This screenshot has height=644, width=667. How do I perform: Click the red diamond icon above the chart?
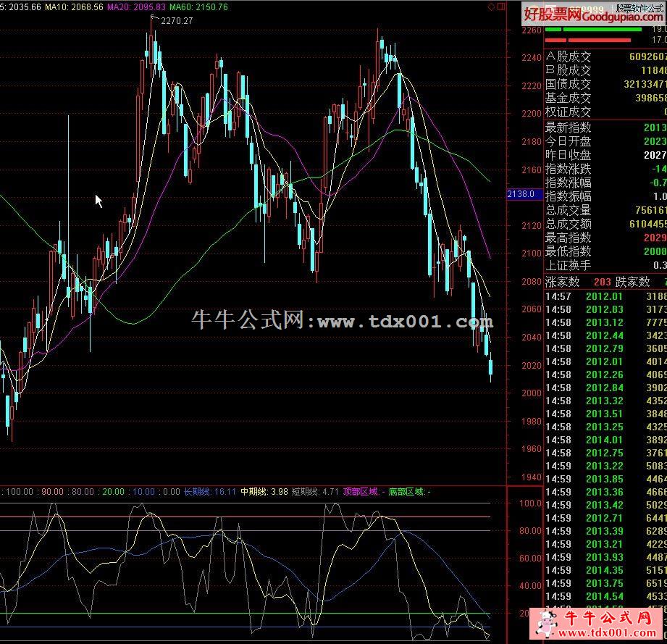pos(492,7)
